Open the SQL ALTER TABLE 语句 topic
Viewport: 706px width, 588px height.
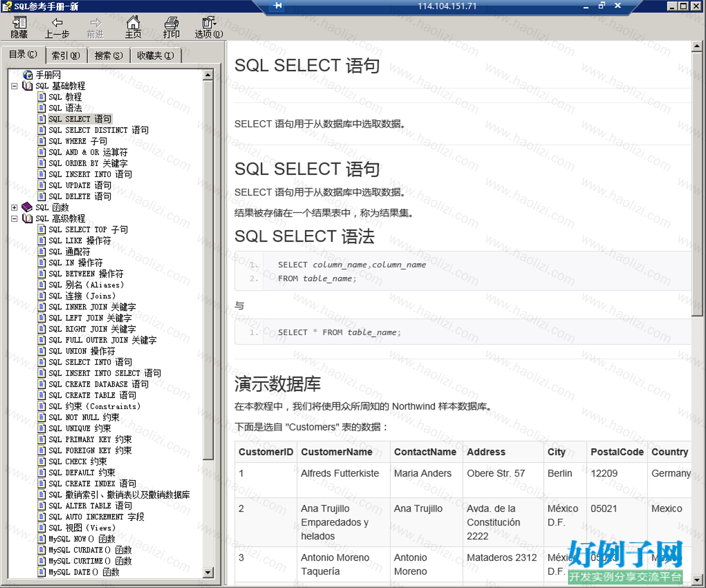pyautogui.click(x=90, y=506)
